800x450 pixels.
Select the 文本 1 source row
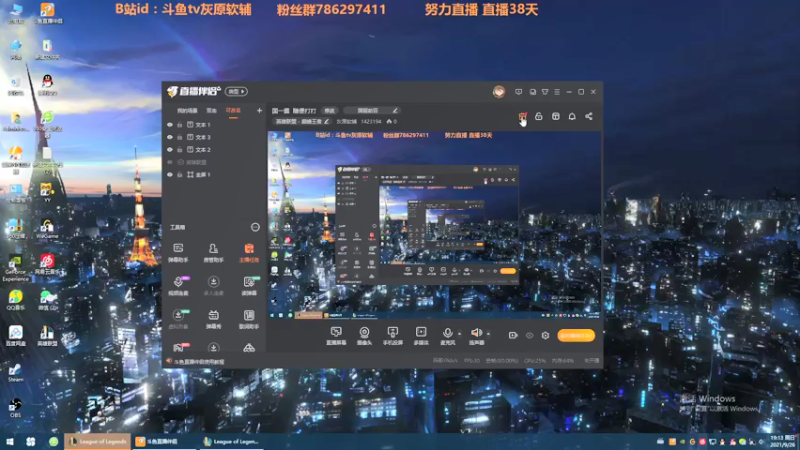pos(213,124)
